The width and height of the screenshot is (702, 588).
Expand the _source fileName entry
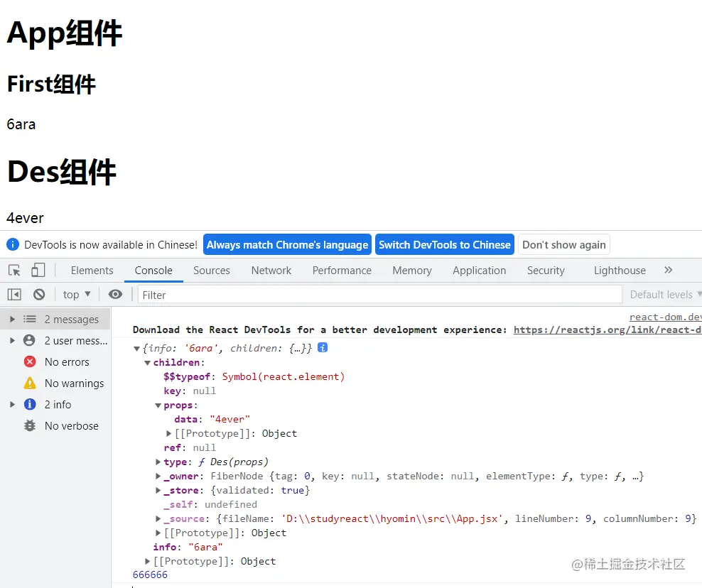click(x=158, y=518)
